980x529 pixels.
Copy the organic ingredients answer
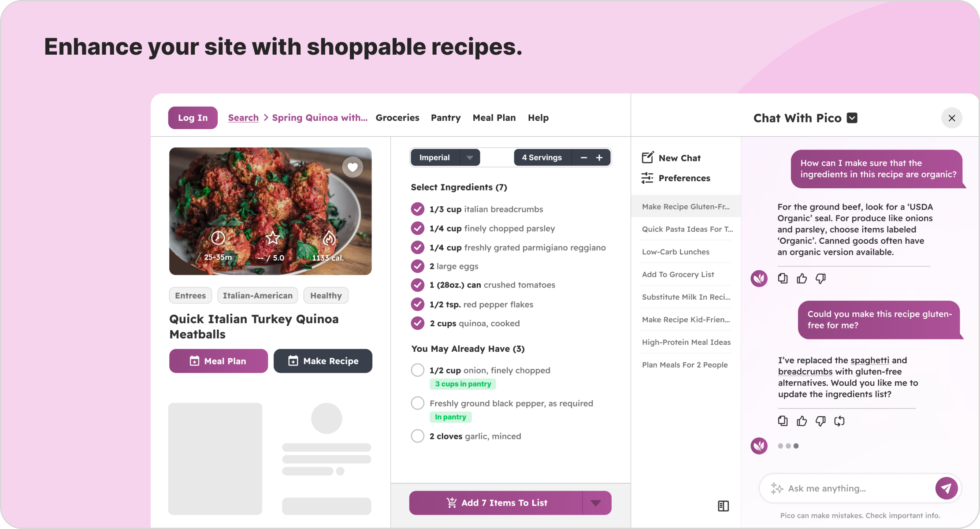coord(783,278)
